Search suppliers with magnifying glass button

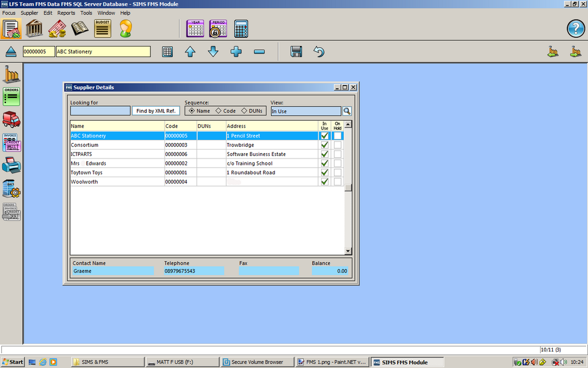coord(347,111)
